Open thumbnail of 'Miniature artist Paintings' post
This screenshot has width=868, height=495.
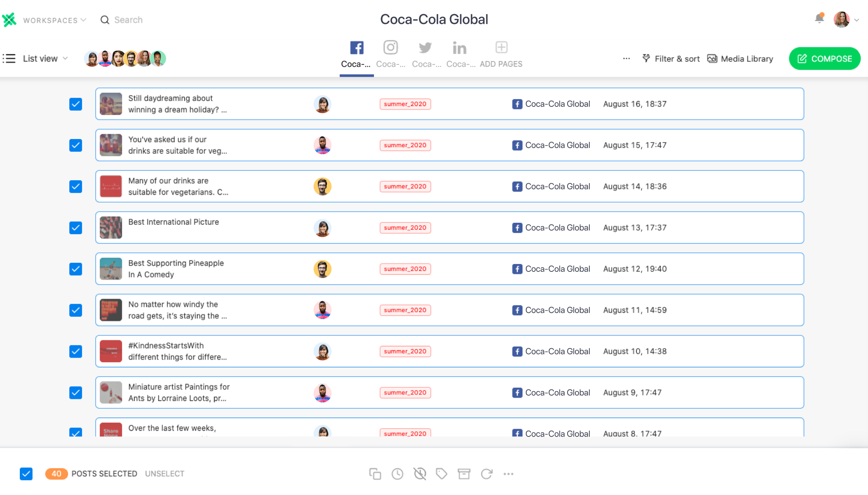pos(111,393)
